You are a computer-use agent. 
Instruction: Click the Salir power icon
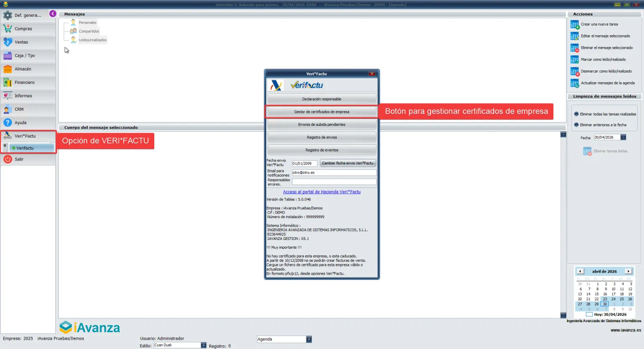(8, 159)
